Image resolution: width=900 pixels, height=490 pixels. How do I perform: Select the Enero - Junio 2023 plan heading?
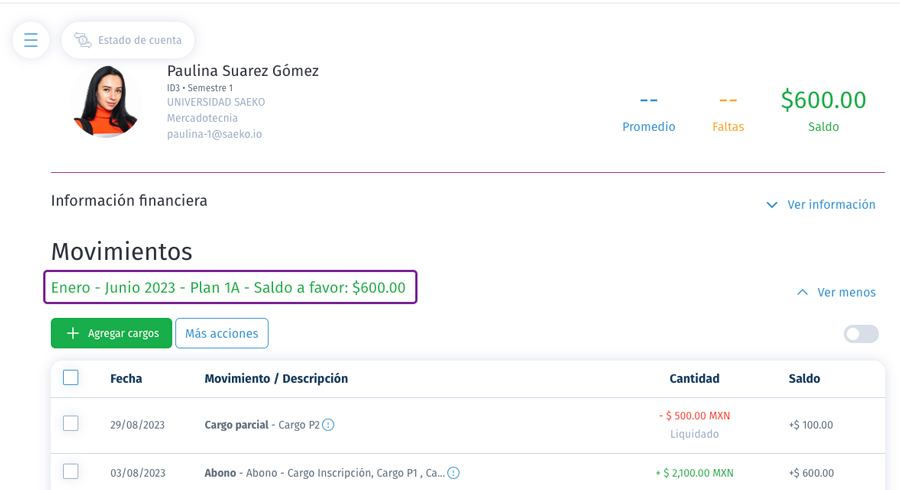coord(230,287)
